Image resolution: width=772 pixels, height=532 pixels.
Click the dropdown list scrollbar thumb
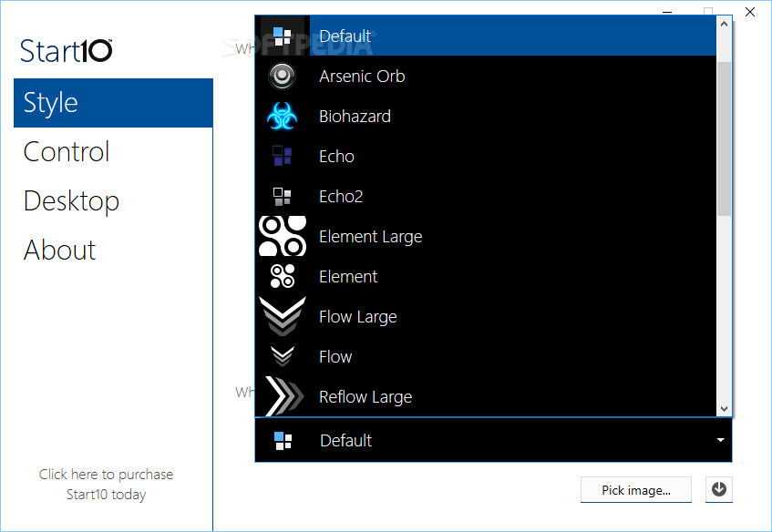tap(724, 138)
